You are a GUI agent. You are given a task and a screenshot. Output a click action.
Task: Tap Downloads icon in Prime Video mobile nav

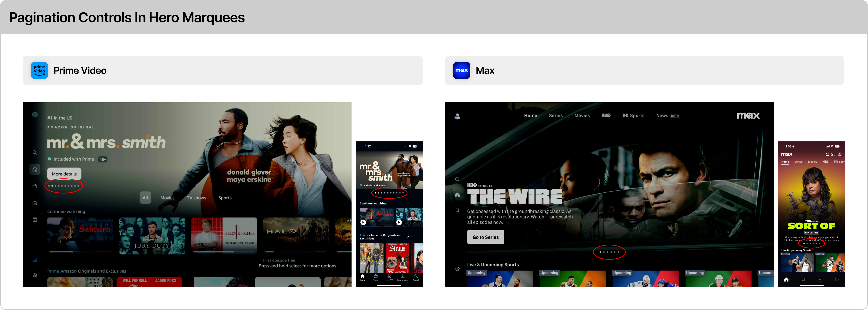click(402, 277)
